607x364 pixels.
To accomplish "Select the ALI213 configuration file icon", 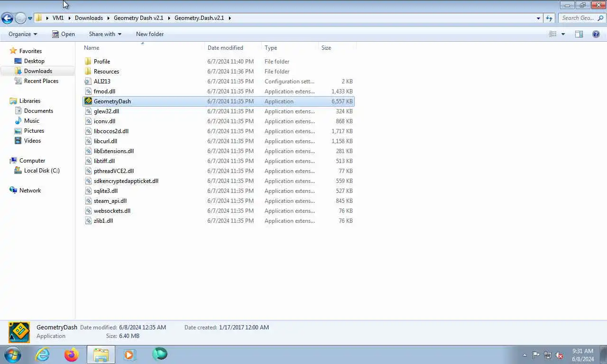I will [88, 82].
